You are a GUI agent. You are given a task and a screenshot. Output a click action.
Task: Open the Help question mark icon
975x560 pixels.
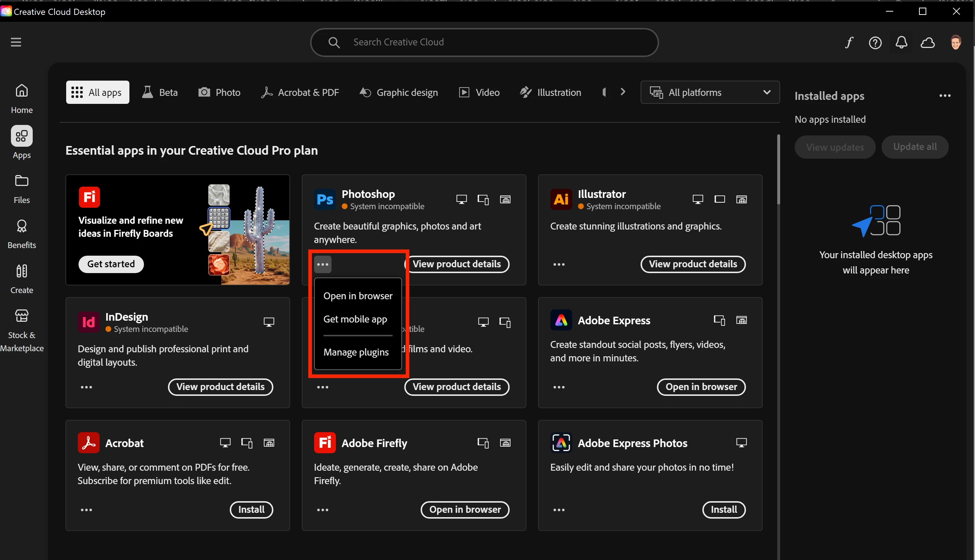point(875,42)
